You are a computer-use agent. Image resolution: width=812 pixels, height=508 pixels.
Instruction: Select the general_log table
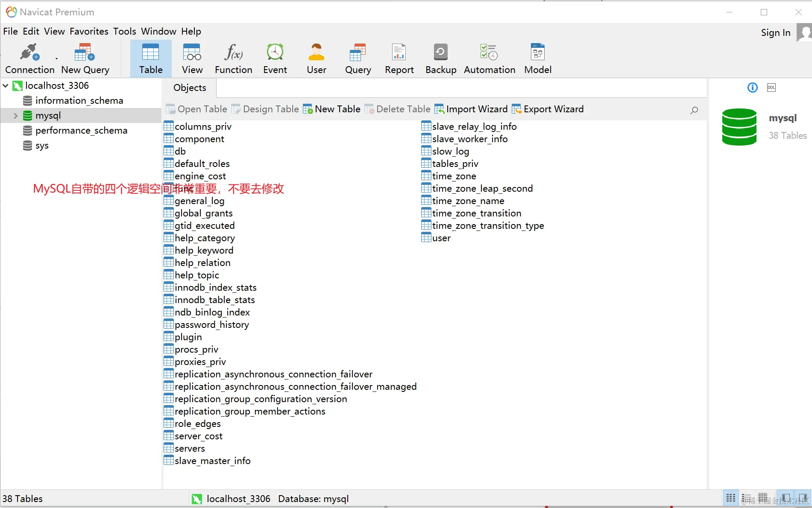[x=194, y=201]
